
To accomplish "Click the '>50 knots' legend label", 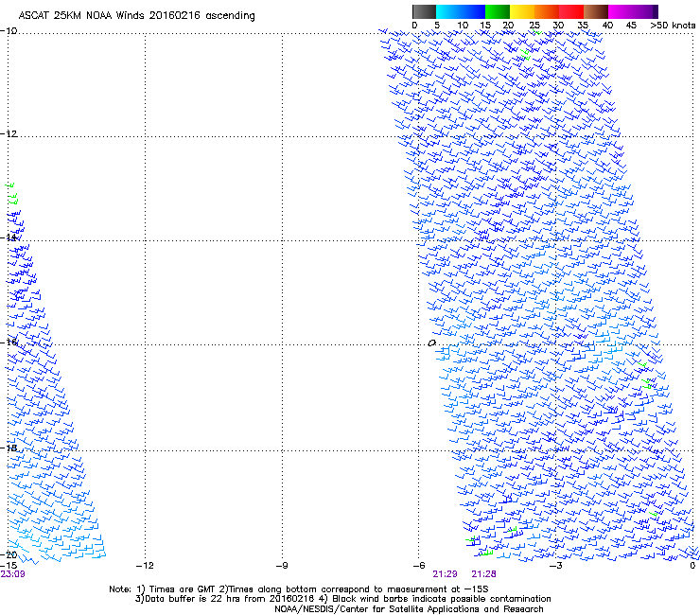I will (673, 26).
